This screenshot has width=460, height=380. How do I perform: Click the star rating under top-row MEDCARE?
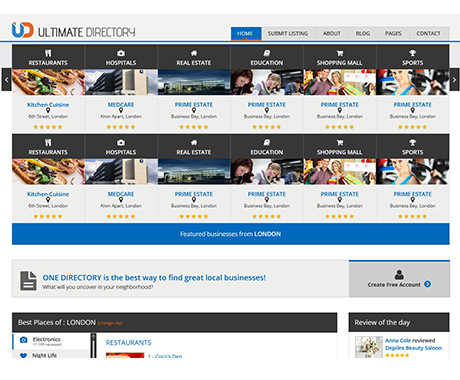121,127
